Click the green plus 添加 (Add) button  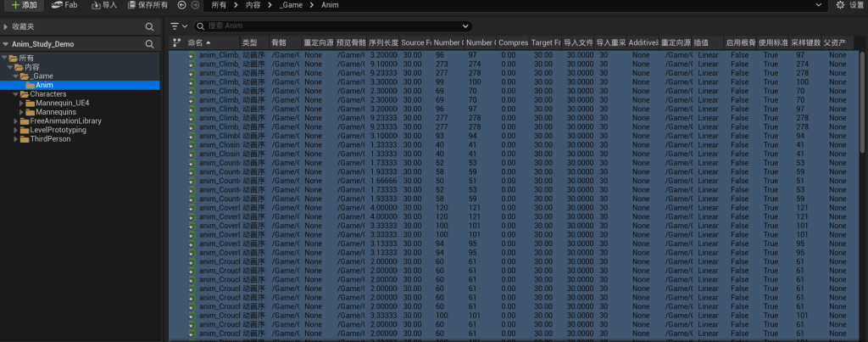click(24, 5)
